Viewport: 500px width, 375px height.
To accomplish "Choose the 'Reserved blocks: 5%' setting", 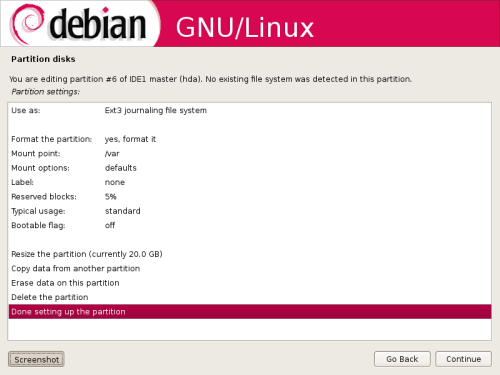I will tap(250, 196).
